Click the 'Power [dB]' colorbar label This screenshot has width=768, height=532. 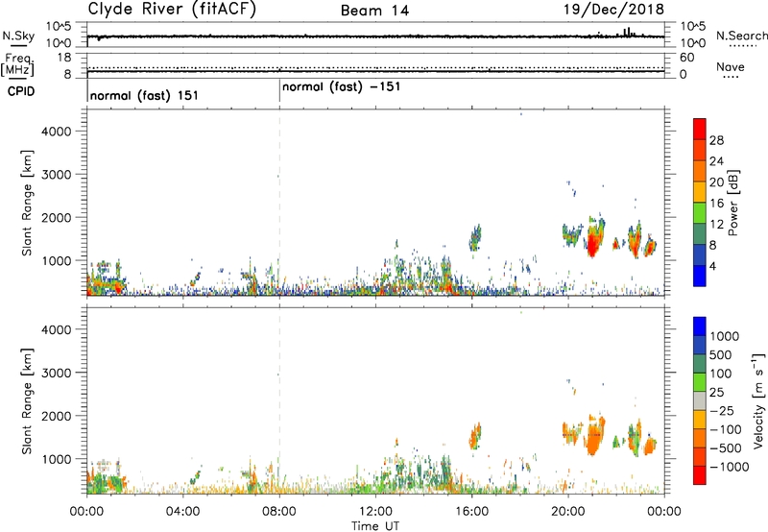pos(732,203)
